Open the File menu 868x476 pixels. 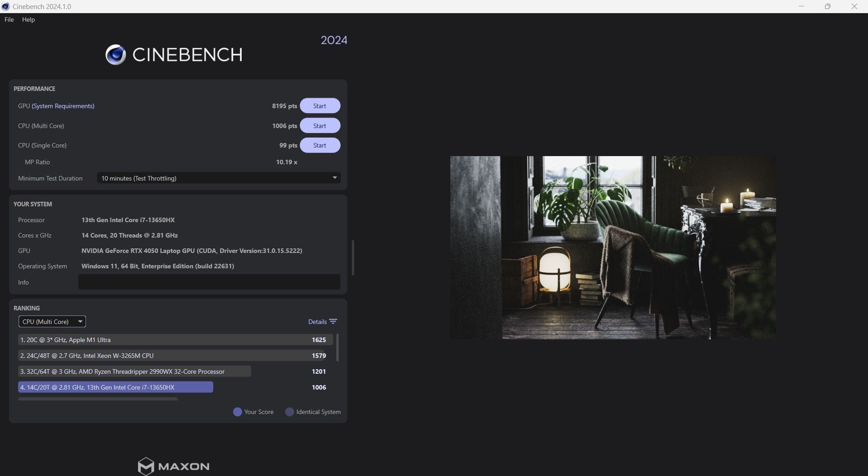[9, 19]
